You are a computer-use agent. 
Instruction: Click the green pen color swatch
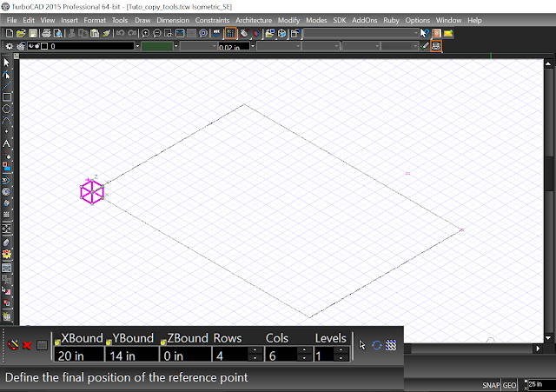click(x=157, y=46)
